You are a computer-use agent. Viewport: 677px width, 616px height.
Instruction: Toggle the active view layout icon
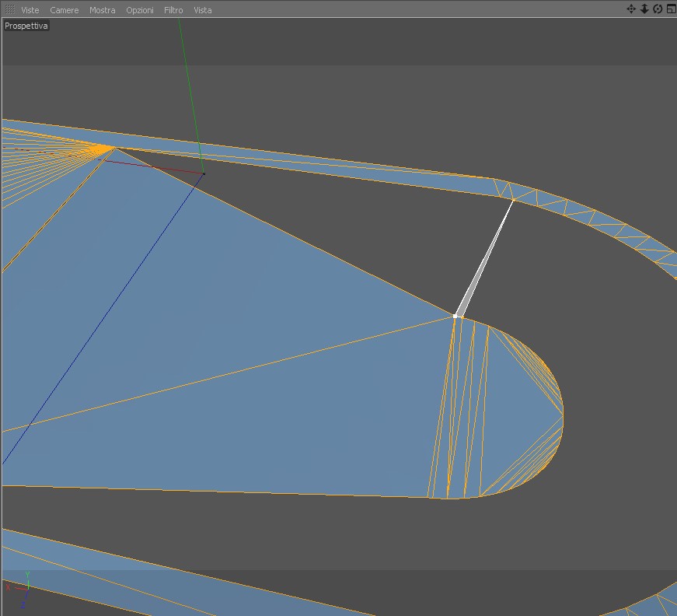click(671, 9)
